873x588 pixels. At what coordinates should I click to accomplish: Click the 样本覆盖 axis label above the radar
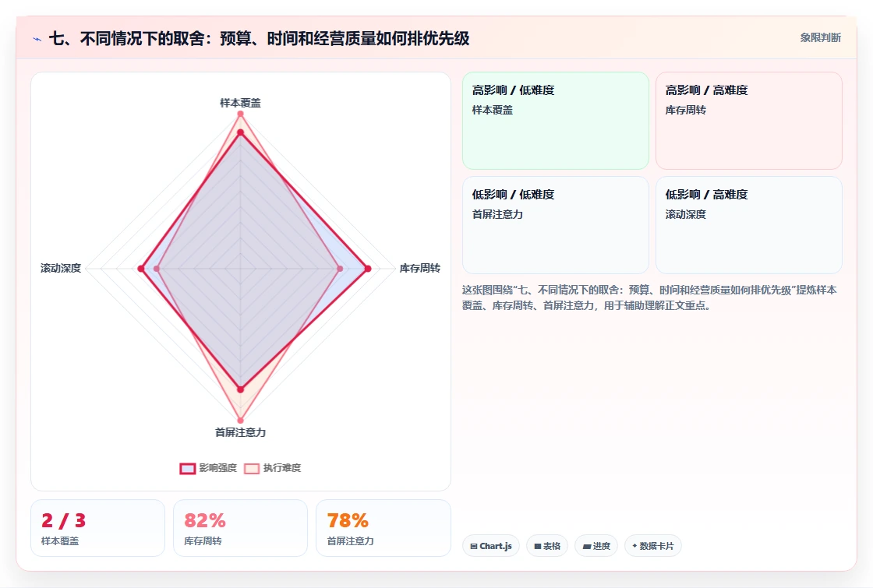coord(240,103)
